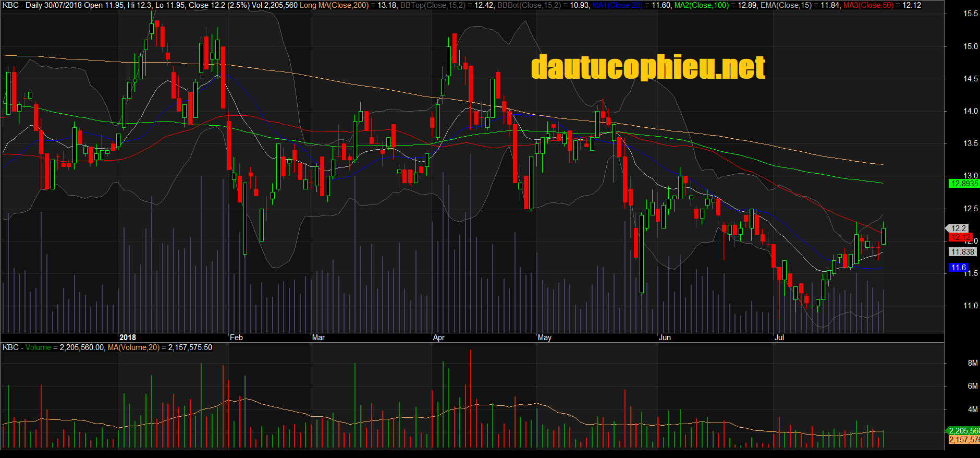Screen dimensions: 980x458
Task: Click the gray 11.838 price tag
Action: [962, 252]
